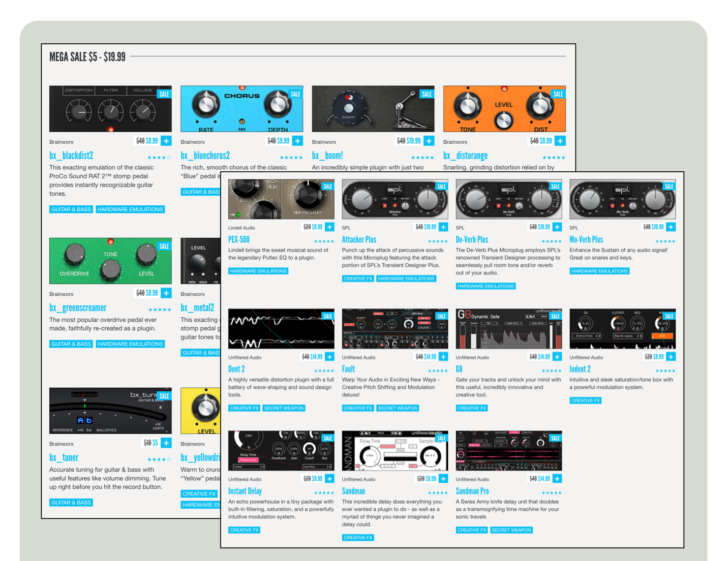Add Fault to cart with plus icon
728x561 pixels.
[443, 357]
